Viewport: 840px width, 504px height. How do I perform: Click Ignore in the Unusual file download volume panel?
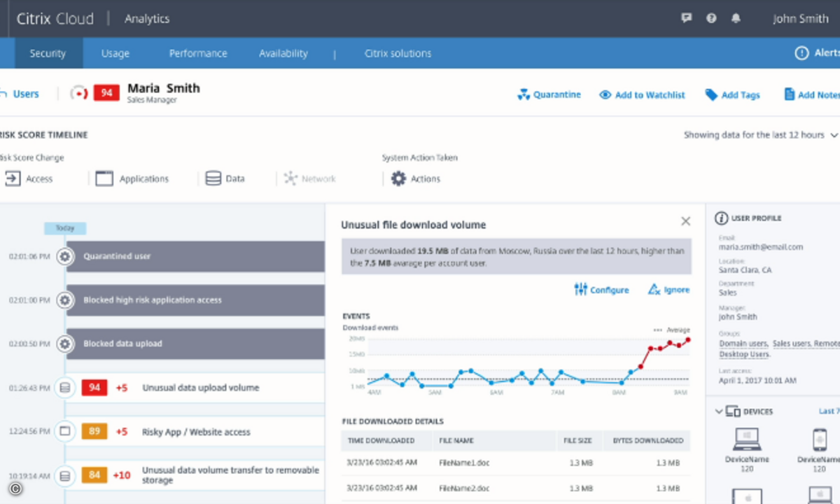pos(669,290)
